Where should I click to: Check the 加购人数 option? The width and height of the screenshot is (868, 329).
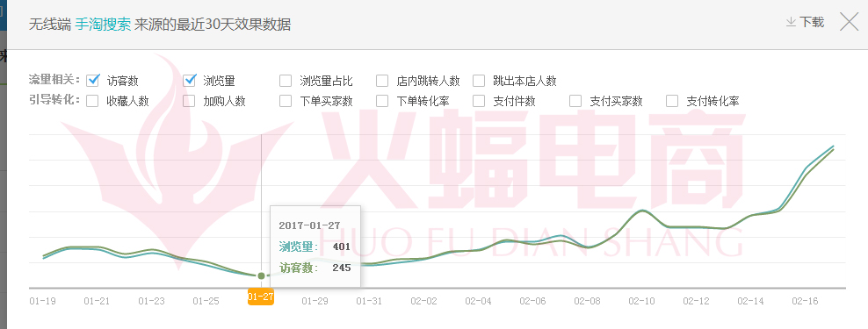click(x=189, y=101)
